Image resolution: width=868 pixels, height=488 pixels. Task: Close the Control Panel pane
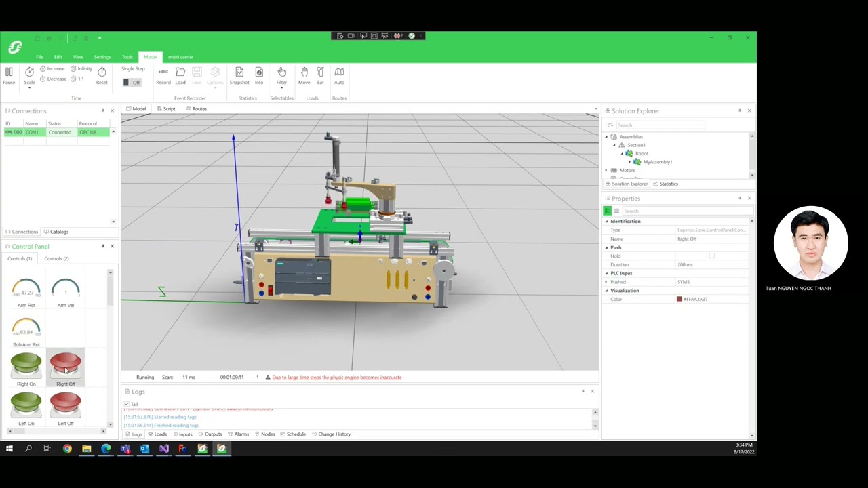click(x=113, y=246)
